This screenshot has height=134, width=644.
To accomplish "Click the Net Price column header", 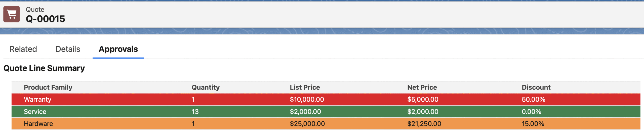I will (422, 87).
